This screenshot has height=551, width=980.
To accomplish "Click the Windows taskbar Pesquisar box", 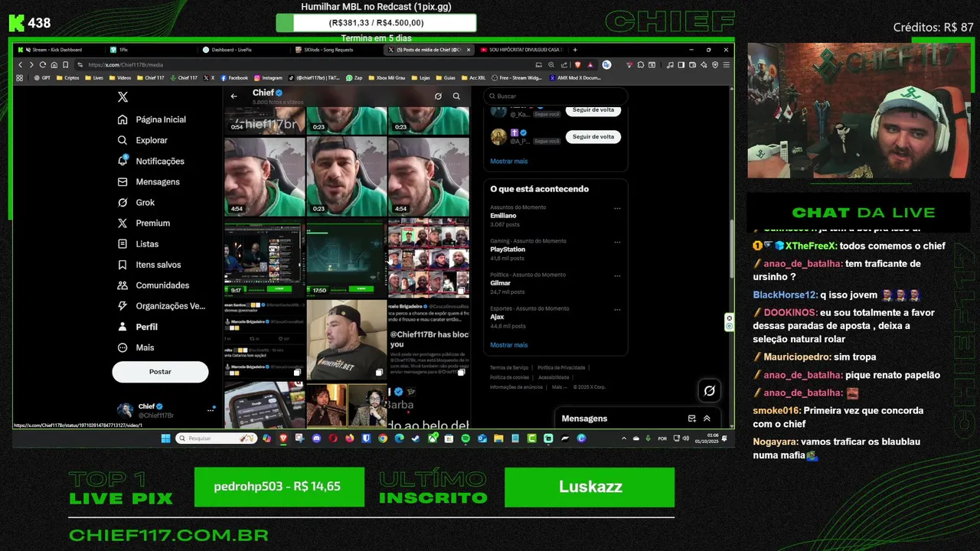I will click(216, 439).
